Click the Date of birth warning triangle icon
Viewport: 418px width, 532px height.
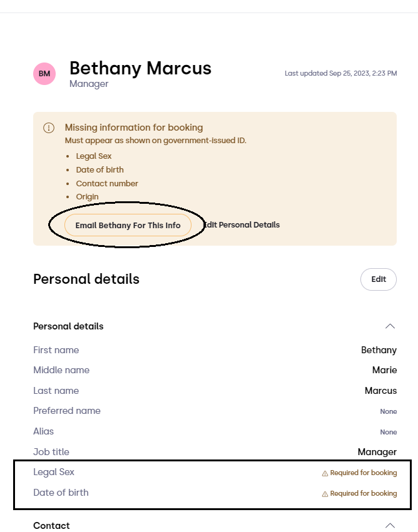[x=325, y=494]
